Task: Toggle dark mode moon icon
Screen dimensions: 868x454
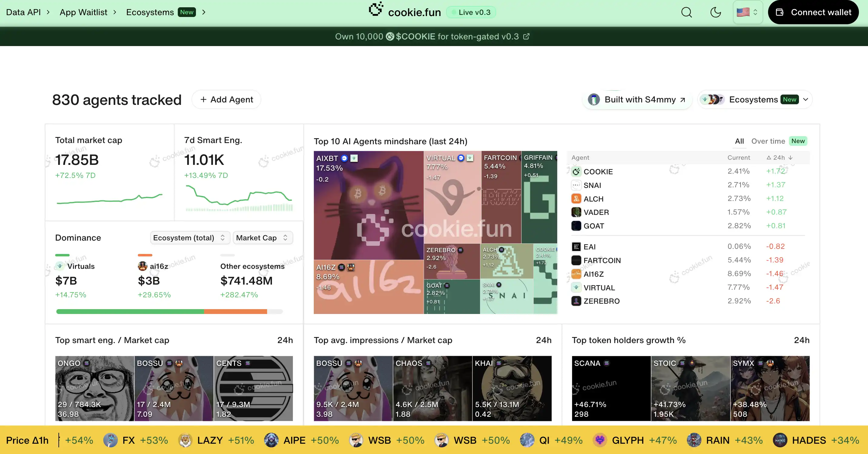Action: (x=715, y=12)
